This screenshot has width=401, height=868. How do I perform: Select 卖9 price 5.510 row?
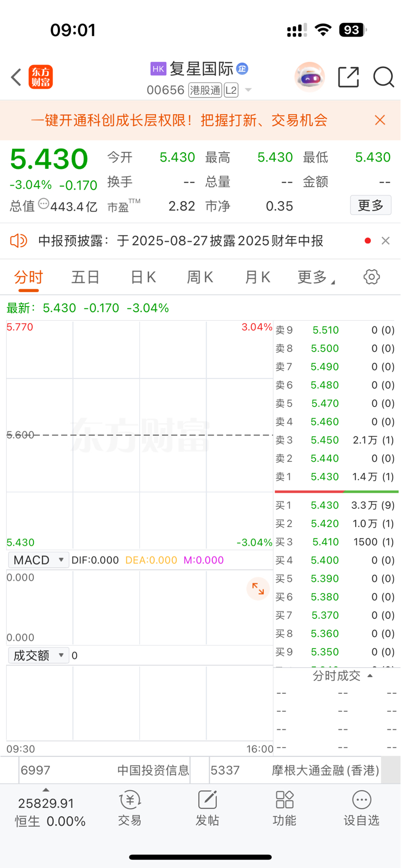(335, 330)
